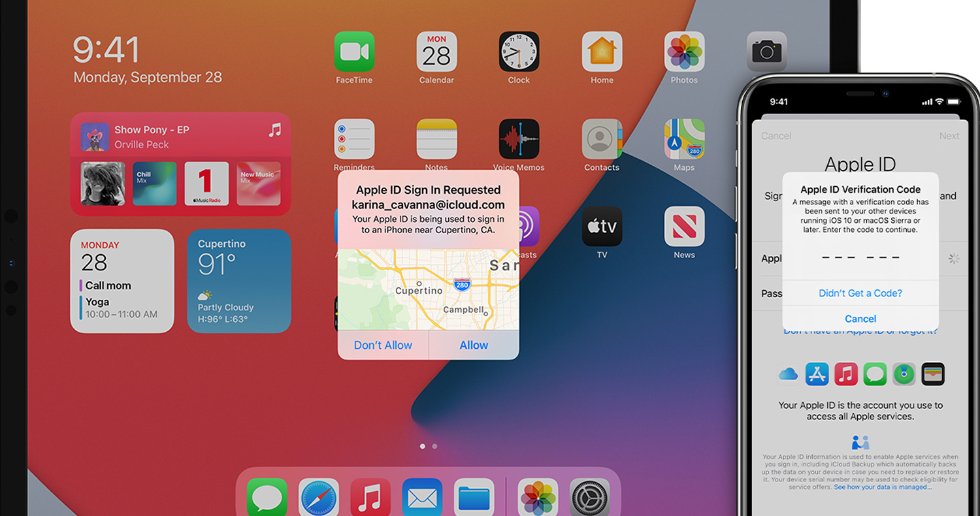Open the Home app
This screenshot has height=516, width=980.
[602, 52]
